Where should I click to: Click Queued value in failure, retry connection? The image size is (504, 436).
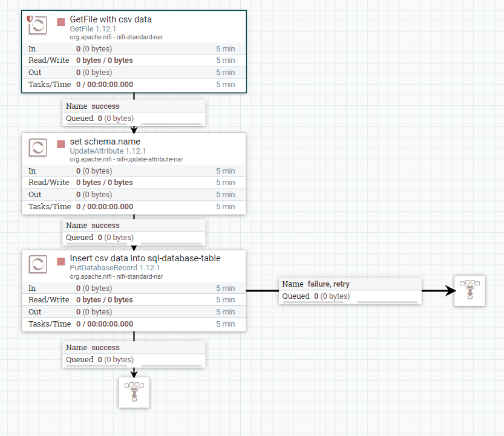[332, 296]
